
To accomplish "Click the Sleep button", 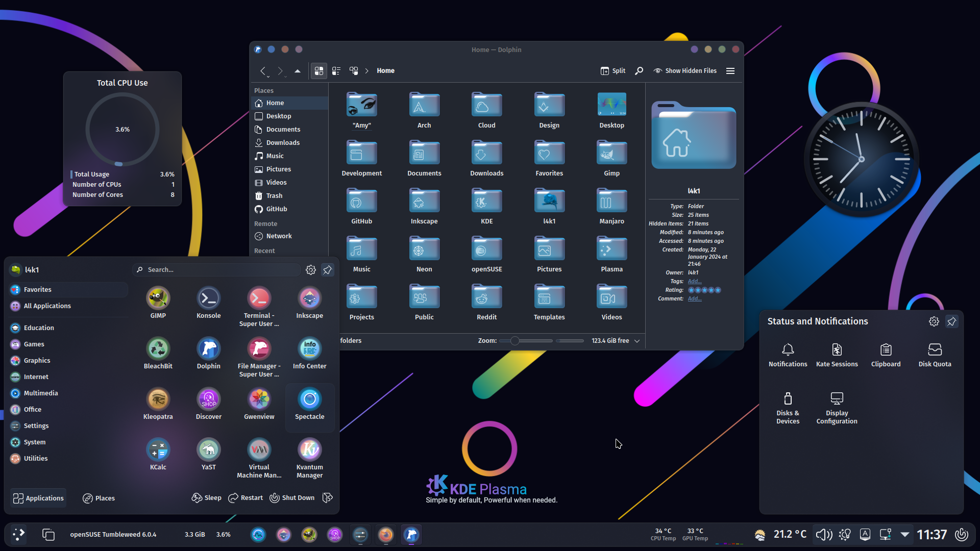I will click(x=206, y=497).
